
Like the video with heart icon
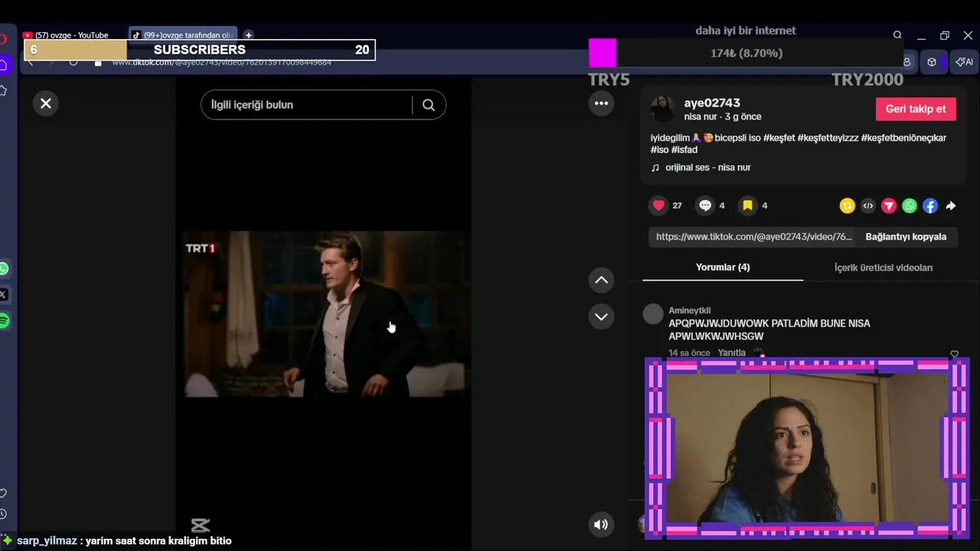pos(658,205)
